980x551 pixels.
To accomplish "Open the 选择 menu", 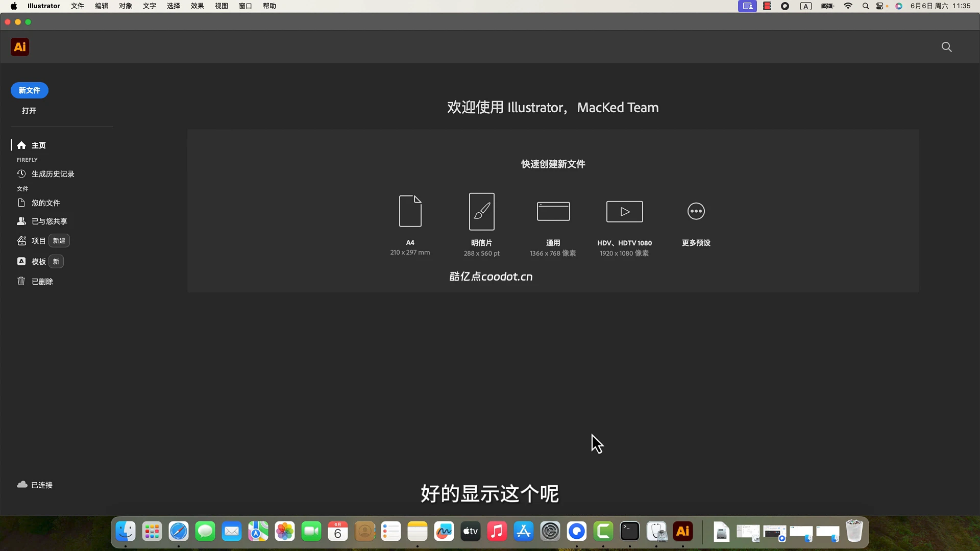I will tap(174, 6).
